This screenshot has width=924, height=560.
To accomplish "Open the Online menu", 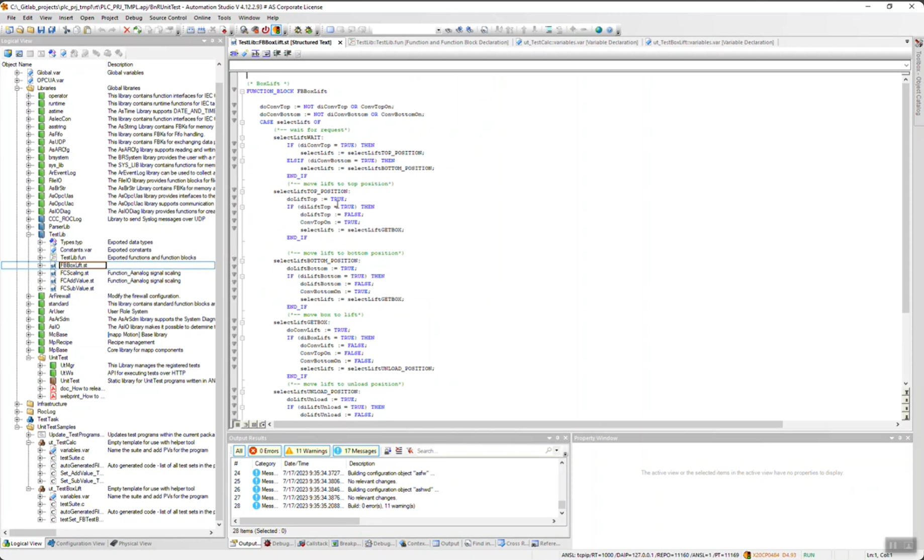I will (x=202, y=18).
